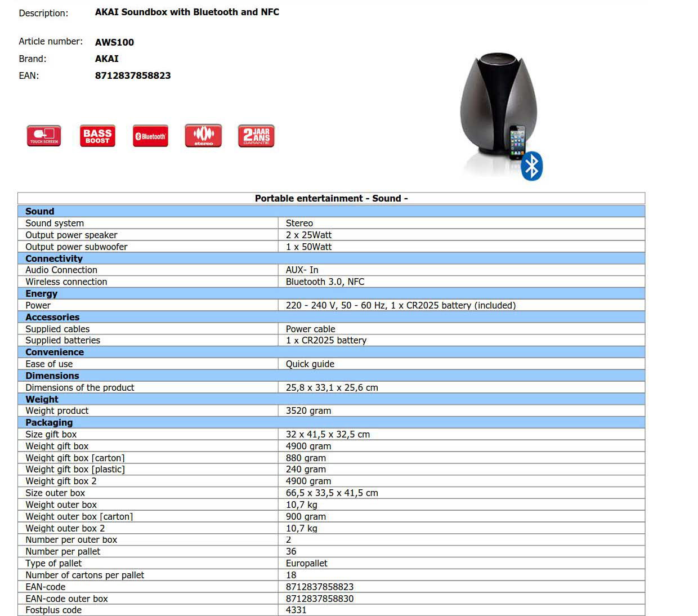This screenshot has height=616, width=698.
Task: Click the Power cable supplied cables value
Action: pos(310,329)
